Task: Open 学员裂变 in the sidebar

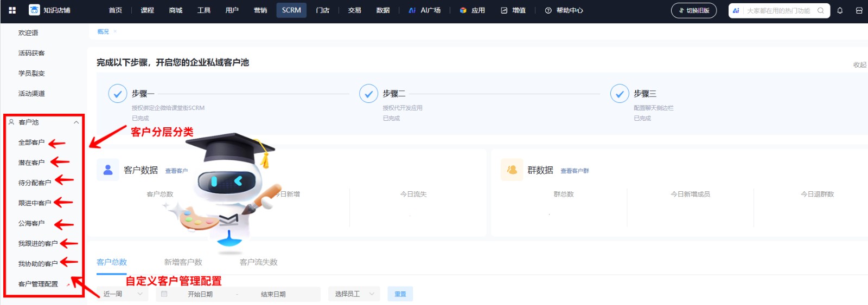Action: [31, 74]
